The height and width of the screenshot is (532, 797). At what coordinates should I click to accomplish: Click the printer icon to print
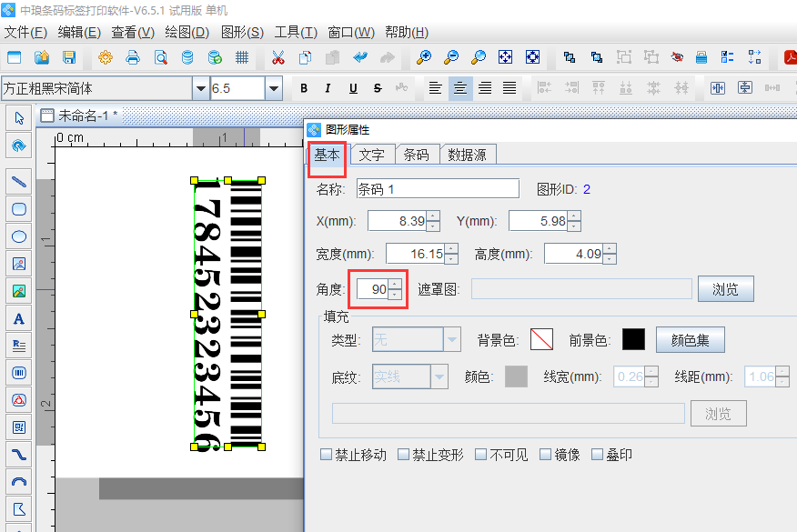(133, 57)
